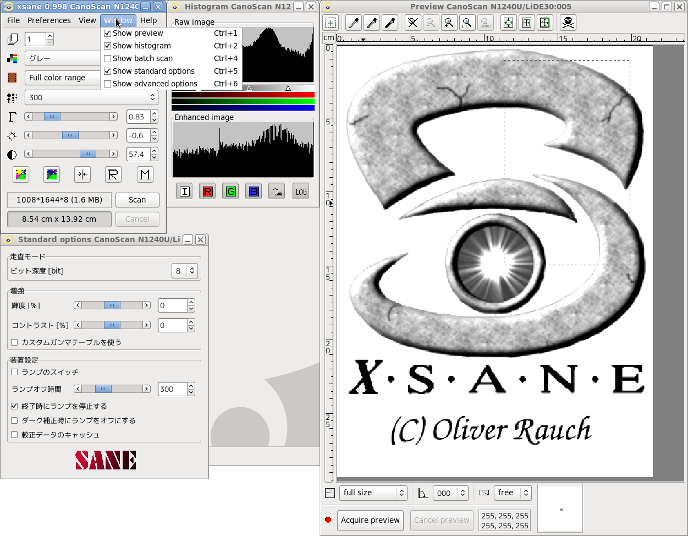The height and width of the screenshot is (536, 688).
Task: Open the Preferences menu
Action: point(49,21)
